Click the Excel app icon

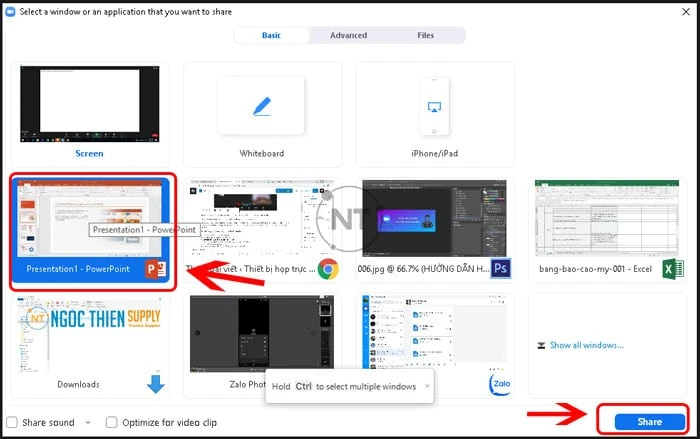[x=673, y=269]
